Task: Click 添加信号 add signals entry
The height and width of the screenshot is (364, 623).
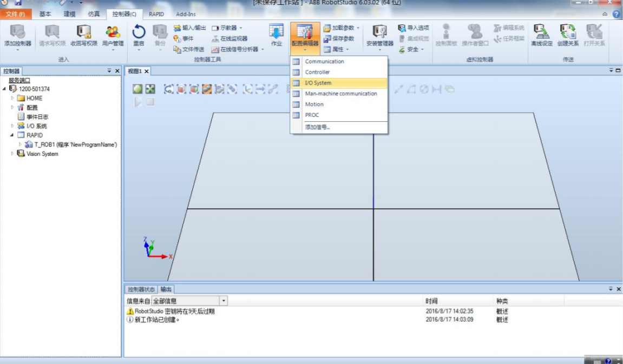Action: tap(339, 127)
